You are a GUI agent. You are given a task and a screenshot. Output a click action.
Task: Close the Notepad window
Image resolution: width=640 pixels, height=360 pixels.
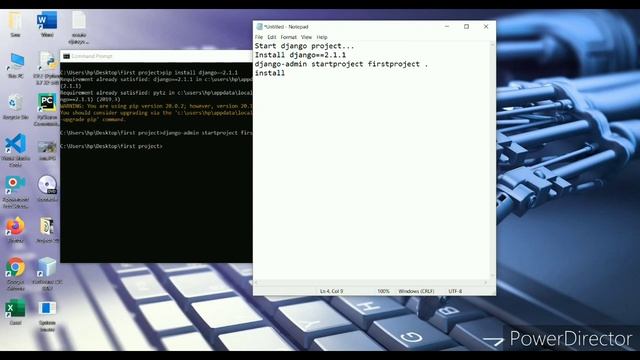486,27
